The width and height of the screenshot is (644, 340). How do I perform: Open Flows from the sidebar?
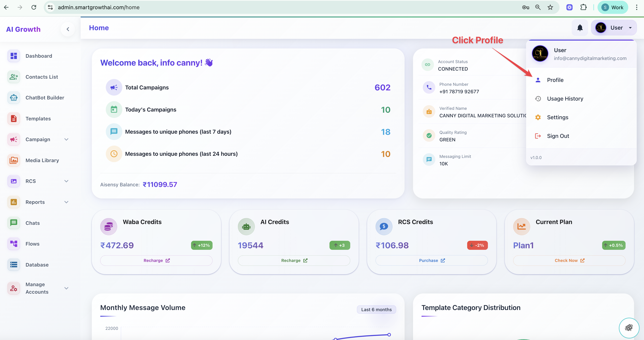click(32, 244)
